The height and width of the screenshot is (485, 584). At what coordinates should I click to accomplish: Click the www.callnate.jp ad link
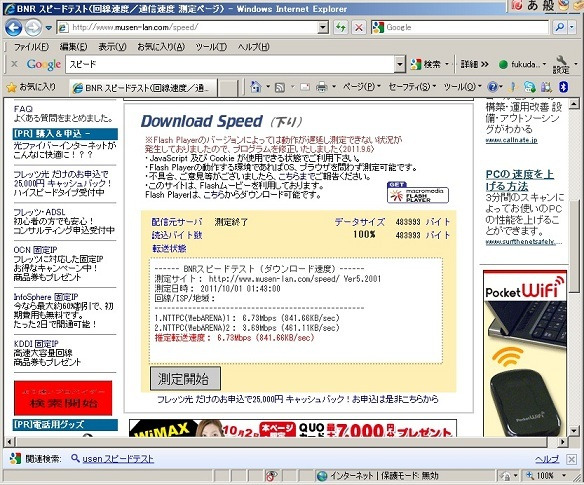click(x=511, y=140)
